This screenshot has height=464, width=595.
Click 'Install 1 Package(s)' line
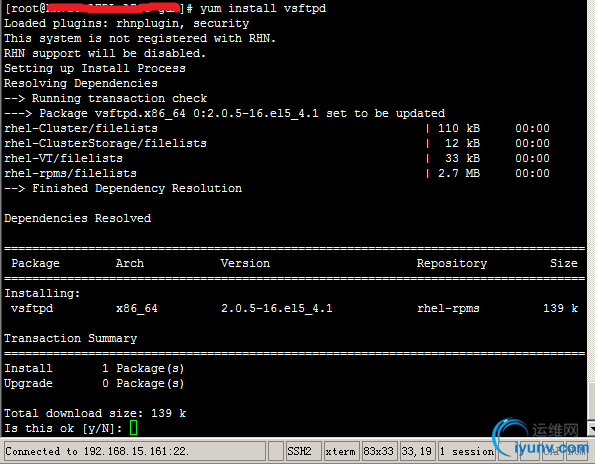coord(94,368)
